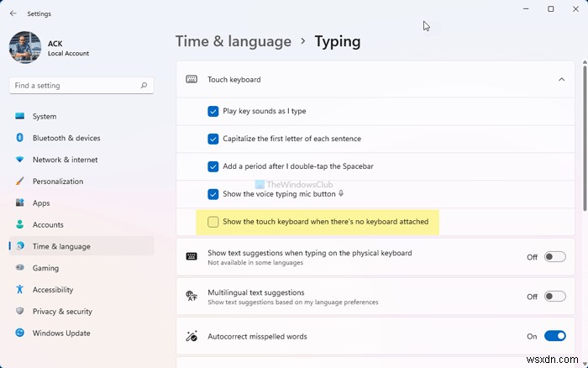Turn on Multilingual text suggestions toggle
This screenshot has width=588, height=368.
click(555, 297)
